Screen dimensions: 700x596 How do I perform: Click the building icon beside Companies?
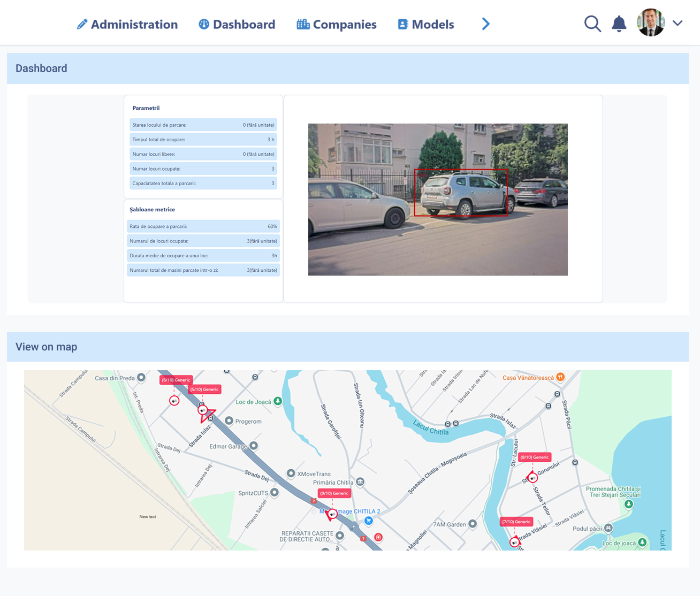point(303,24)
